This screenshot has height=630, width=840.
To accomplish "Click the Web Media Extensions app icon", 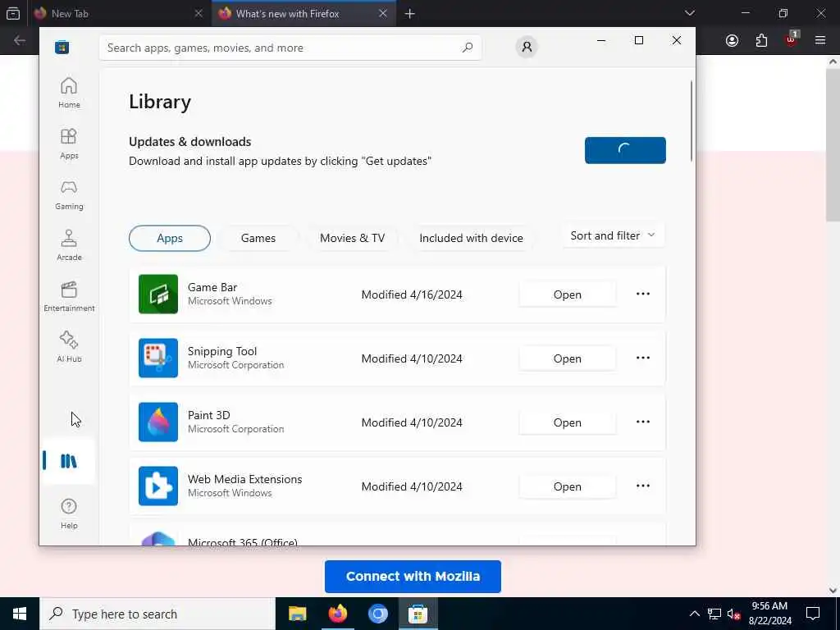I will coord(158,486).
